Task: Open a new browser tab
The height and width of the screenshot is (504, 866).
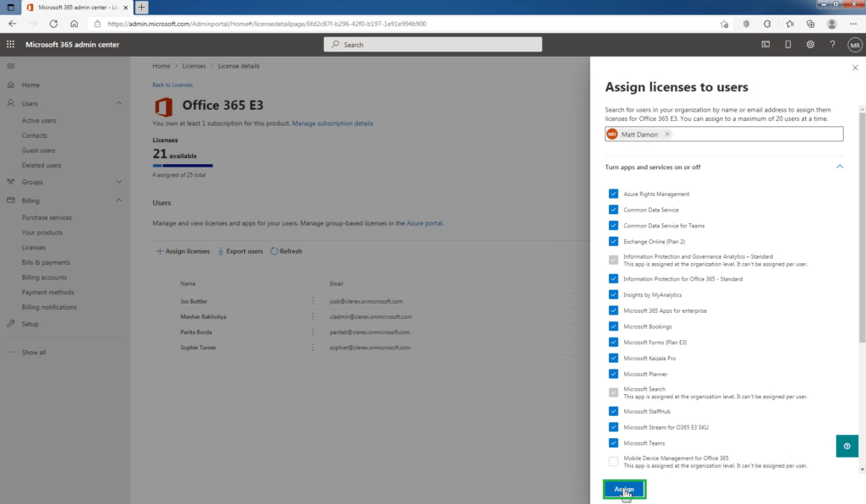Action: [x=141, y=7]
